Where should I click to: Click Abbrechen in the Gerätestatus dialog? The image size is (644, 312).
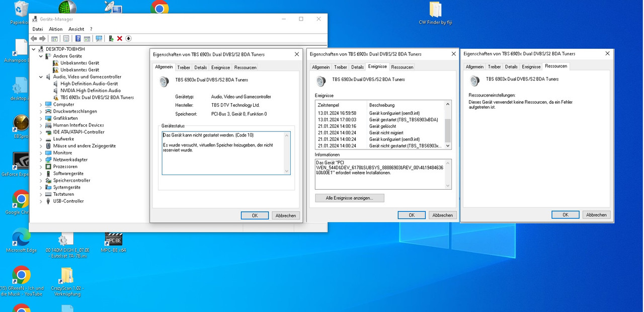pyautogui.click(x=286, y=215)
